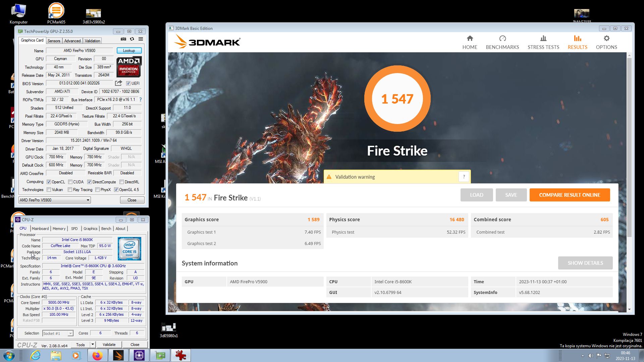Open the Mainboard tab in CPU-Z
The image size is (644, 362).
(x=40, y=229)
